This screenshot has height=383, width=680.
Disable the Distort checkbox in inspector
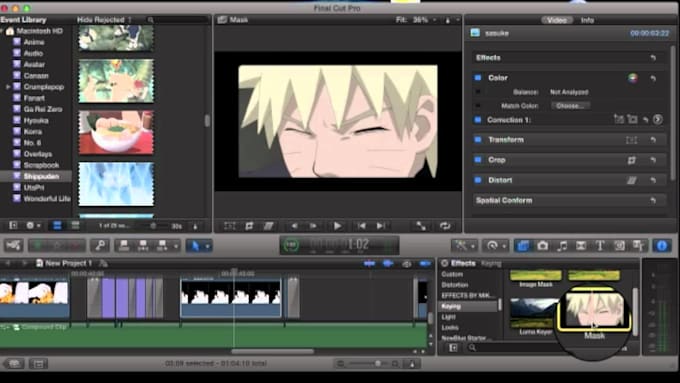pos(478,180)
